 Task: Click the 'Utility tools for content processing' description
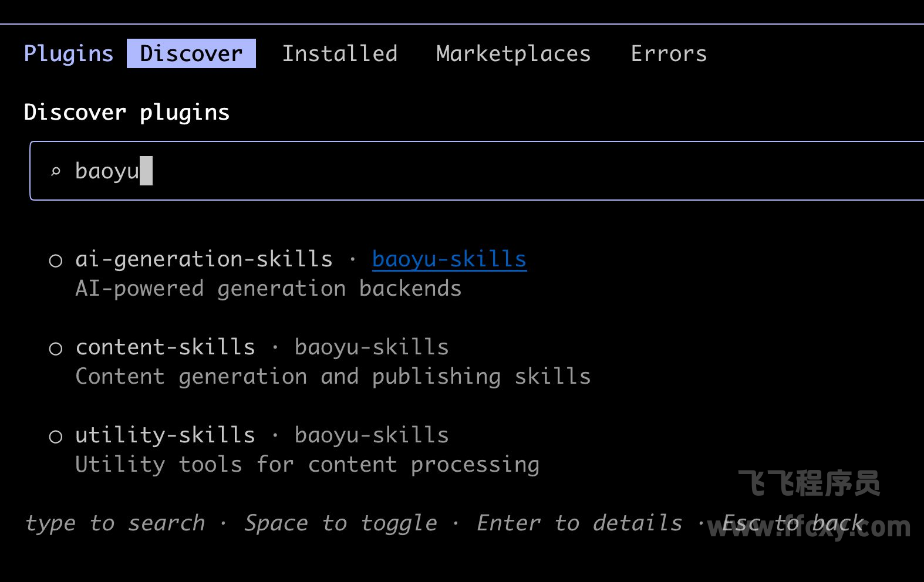coord(307,465)
